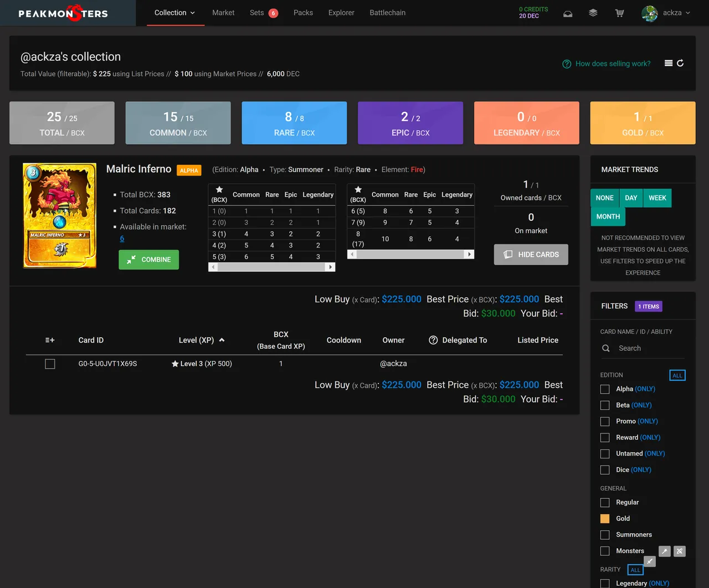The height and width of the screenshot is (588, 709).
Task: Click the ALL button next to Rarity
Action: click(x=635, y=570)
